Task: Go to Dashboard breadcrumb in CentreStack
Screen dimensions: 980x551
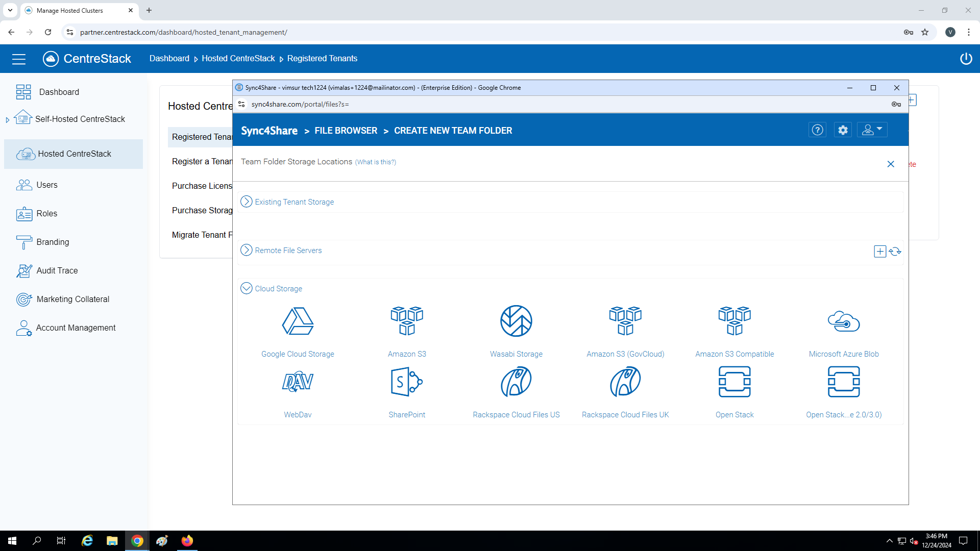Action: 169,59
